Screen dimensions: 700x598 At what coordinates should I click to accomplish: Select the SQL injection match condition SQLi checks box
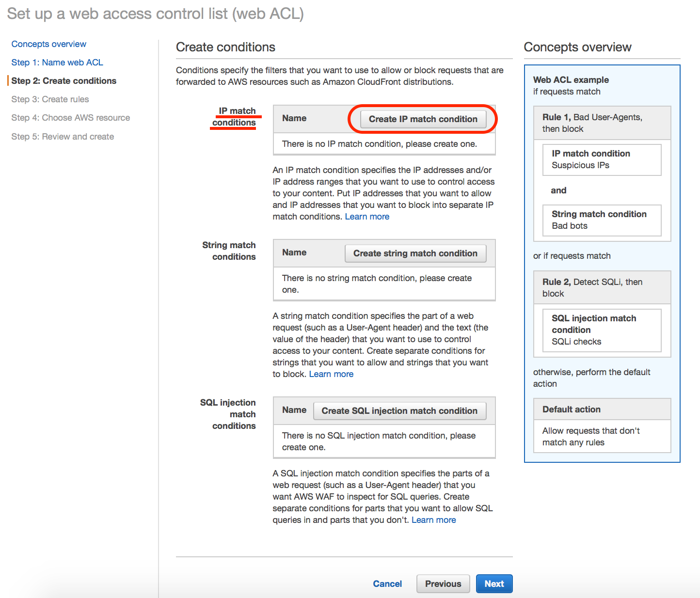[602, 330]
